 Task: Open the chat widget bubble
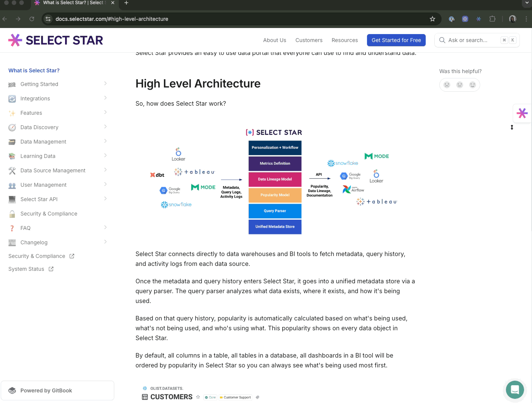(x=515, y=389)
